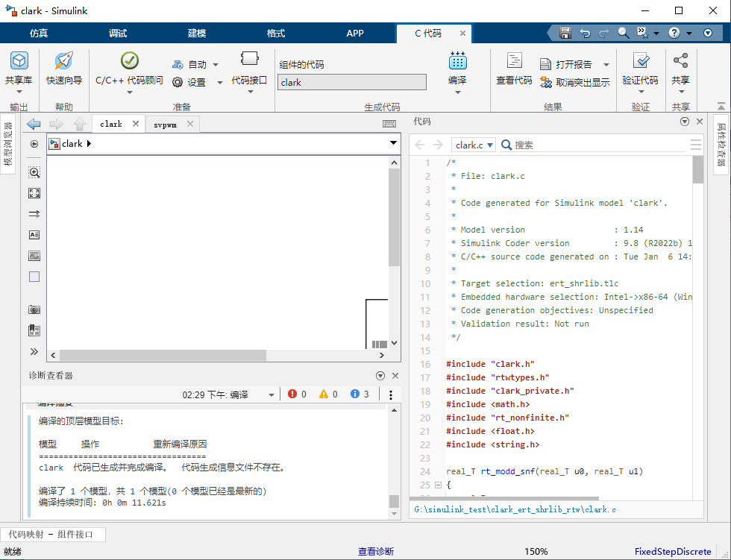Switch to the 格式 ribbon tab

(275, 33)
